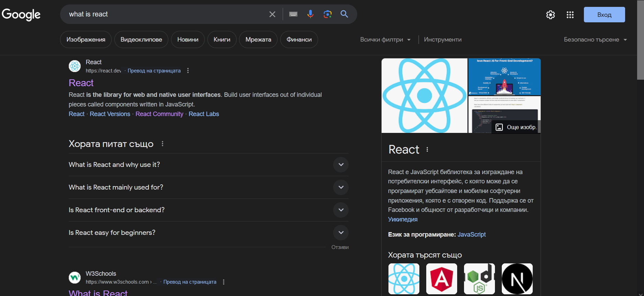Image resolution: width=644 pixels, height=296 pixels.
Task: Open the JavaScript programming language link
Action: pyautogui.click(x=472, y=235)
